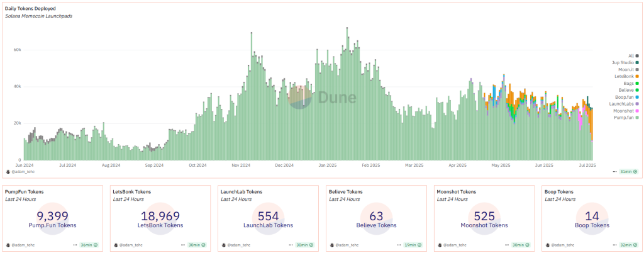Click the Nov 2024 x-axis label
Image resolution: width=644 pixels, height=253 pixels.
[241, 166]
